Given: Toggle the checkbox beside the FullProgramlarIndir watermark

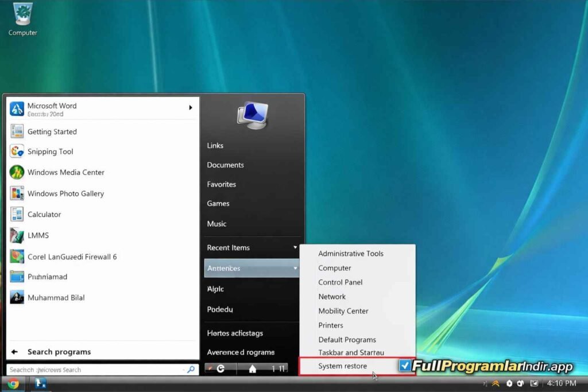Looking at the screenshot, I should tap(406, 366).
